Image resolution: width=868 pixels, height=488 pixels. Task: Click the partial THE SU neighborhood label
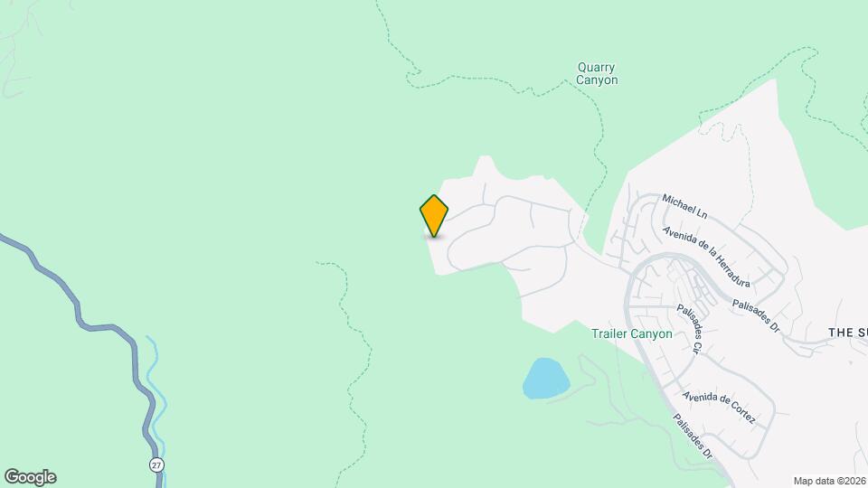click(848, 333)
